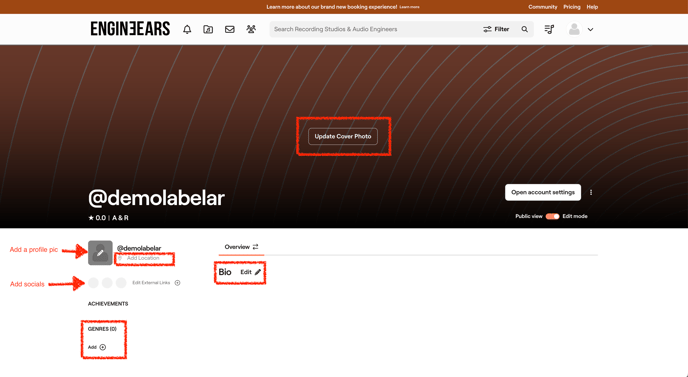Screen dimensions: 688x377
Task: Open the community people icon
Action: pyautogui.click(x=251, y=29)
